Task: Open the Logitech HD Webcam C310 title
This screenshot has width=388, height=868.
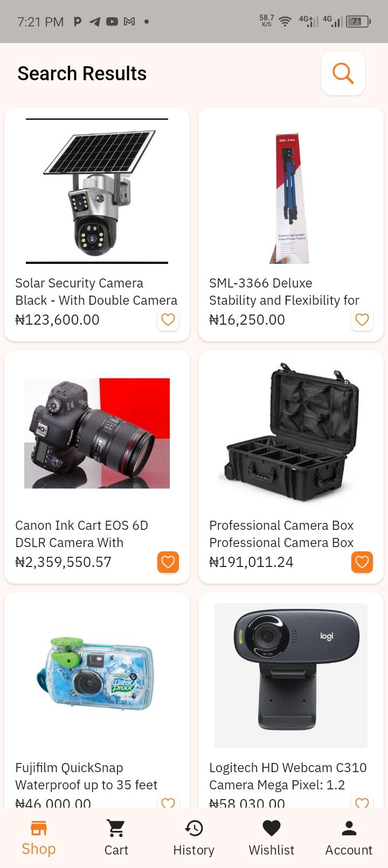Action: [x=288, y=776]
